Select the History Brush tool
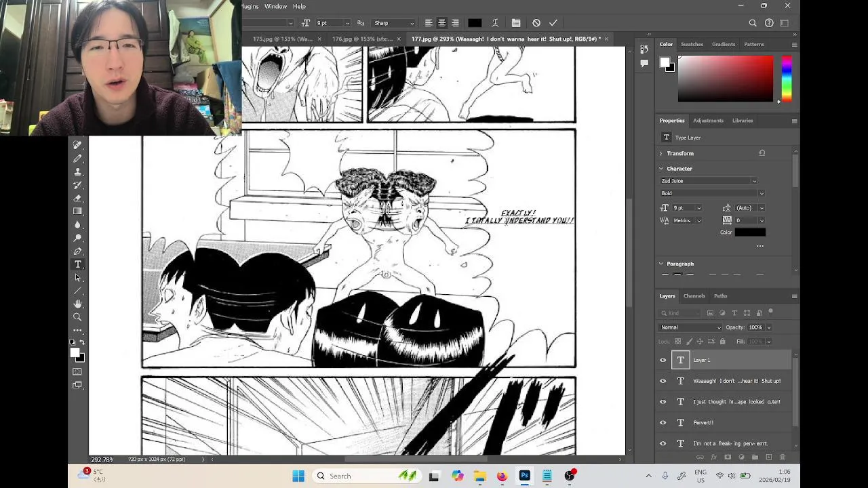The image size is (868, 488). tap(77, 185)
